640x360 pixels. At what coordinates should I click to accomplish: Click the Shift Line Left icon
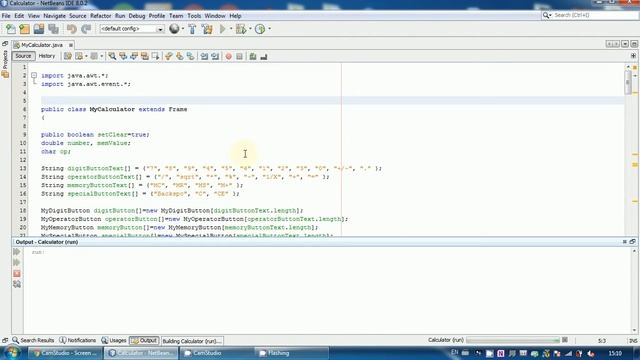[204, 56]
